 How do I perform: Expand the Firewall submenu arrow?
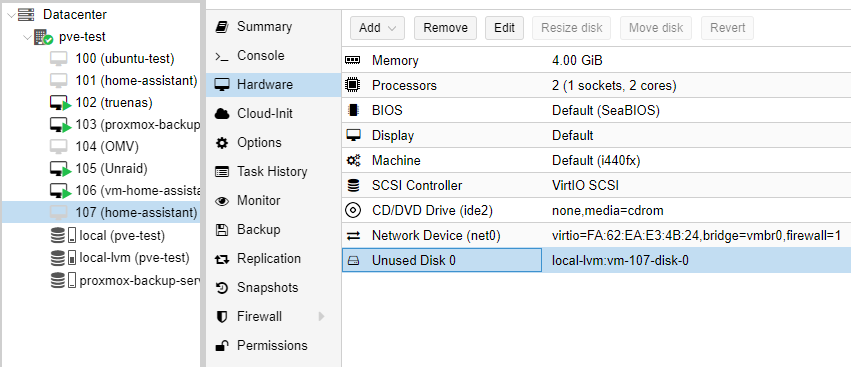321,316
